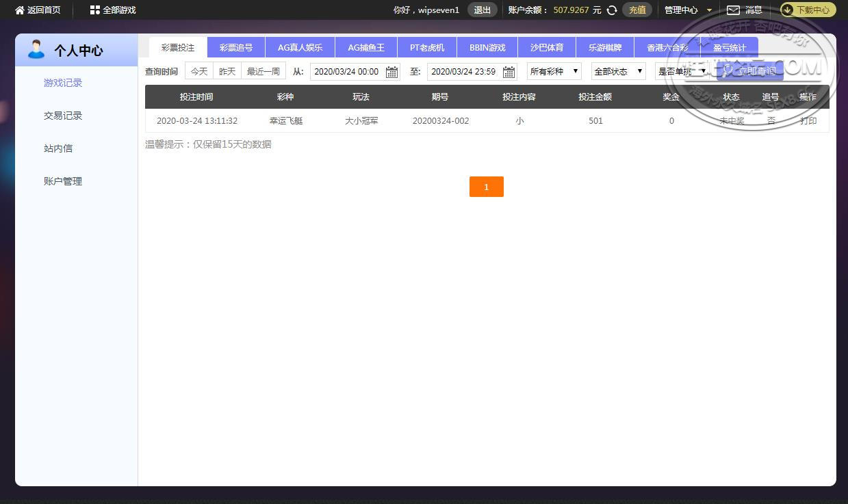Open the 盈亏统计 tab

[730, 48]
